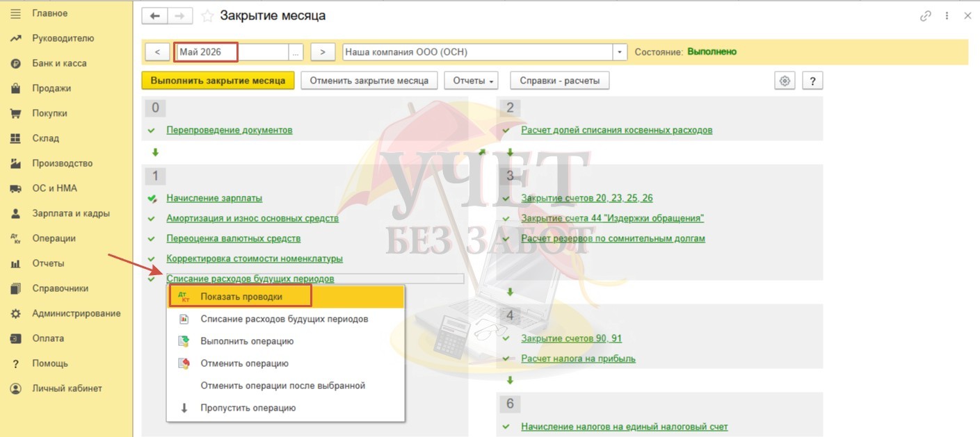Open period picker with ellipsis button

point(297,52)
